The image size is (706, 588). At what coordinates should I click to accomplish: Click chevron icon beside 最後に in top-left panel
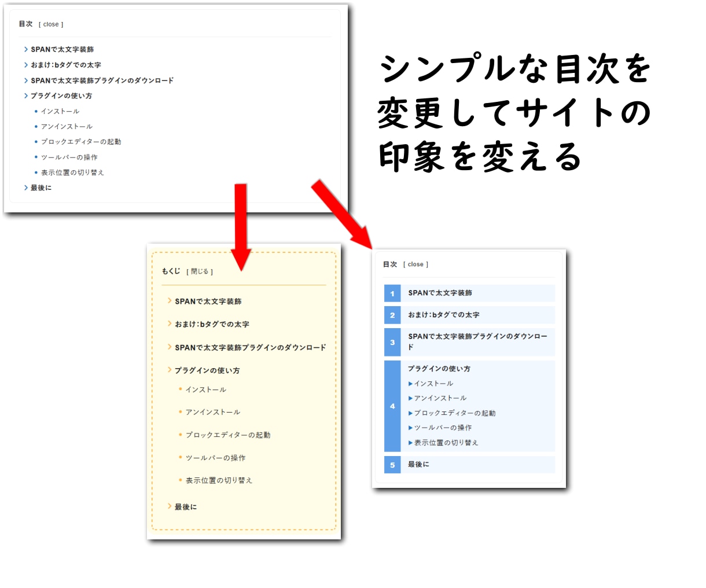(x=26, y=188)
